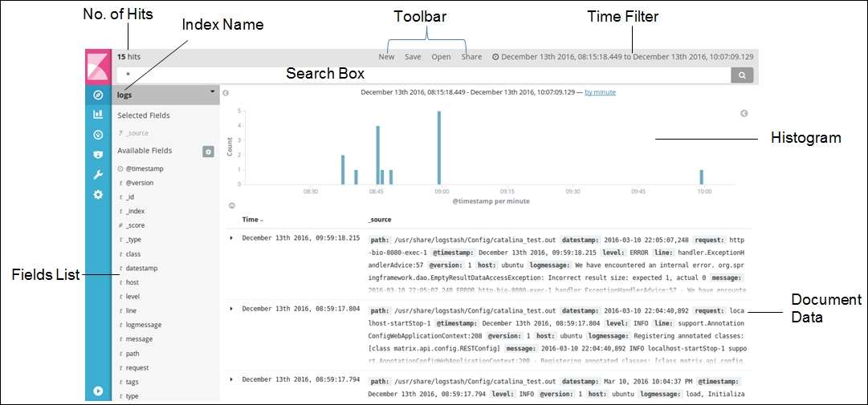Screen dimensions: 868x405
Task: Collapse the histogram using the arrow below the chart
Action: click(232, 206)
